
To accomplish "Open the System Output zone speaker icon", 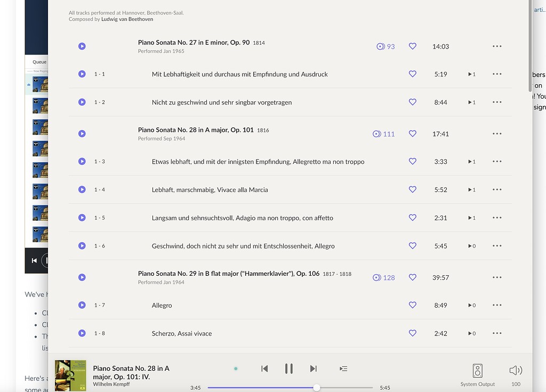I will click(477, 369).
